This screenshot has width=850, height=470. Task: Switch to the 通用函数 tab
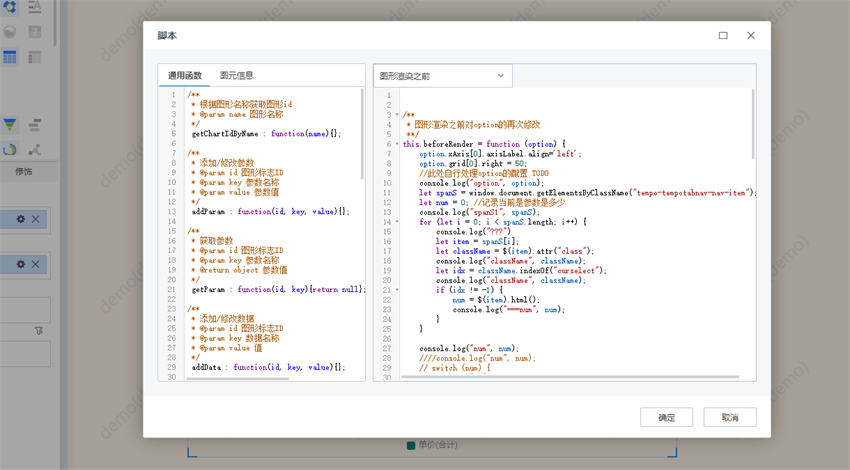point(185,76)
